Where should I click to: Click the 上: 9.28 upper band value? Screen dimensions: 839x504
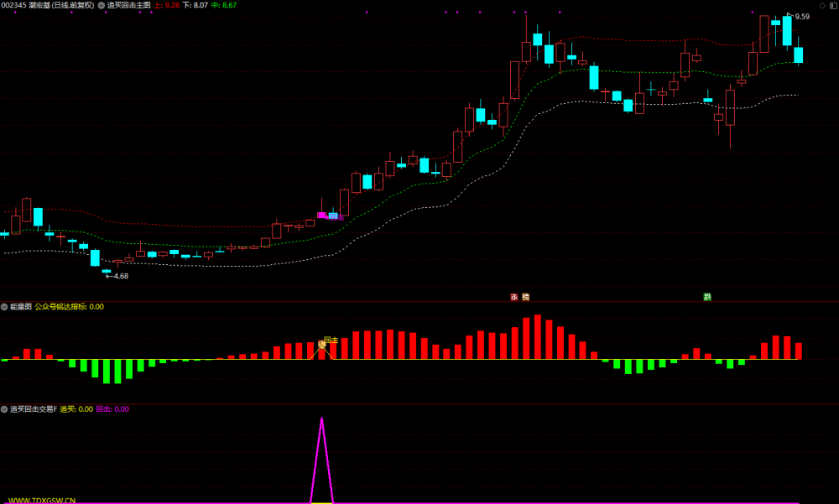pyautogui.click(x=167, y=5)
